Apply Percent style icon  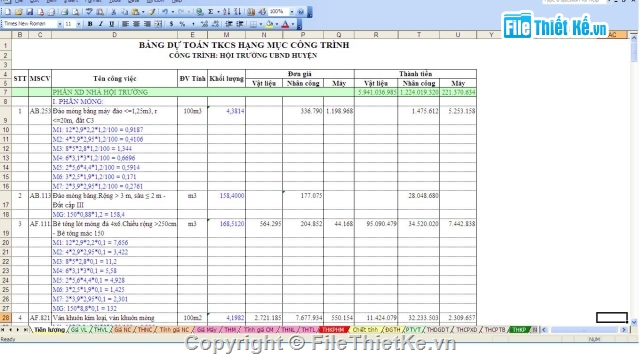(182, 24)
